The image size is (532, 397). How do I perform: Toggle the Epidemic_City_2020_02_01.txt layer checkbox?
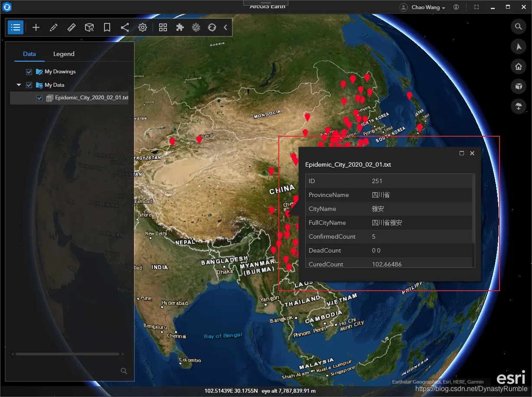pos(39,98)
